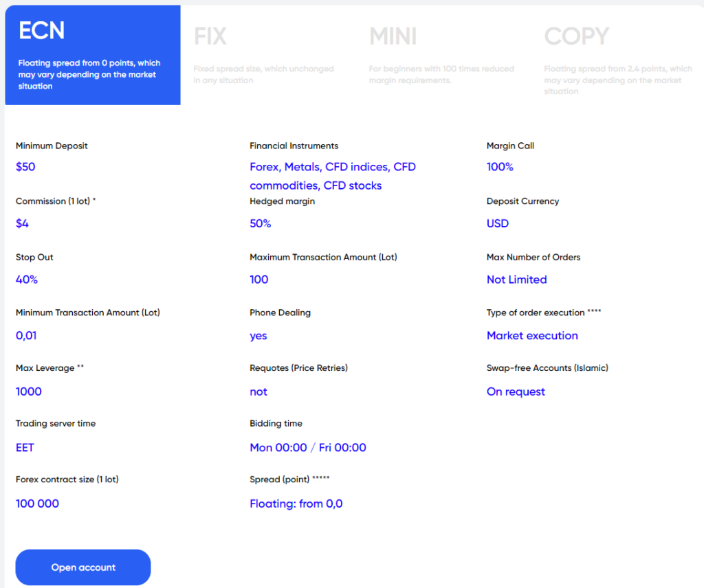Image resolution: width=704 pixels, height=588 pixels.
Task: Click the $50 minimum deposit value
Action: [x=25, y=167]
